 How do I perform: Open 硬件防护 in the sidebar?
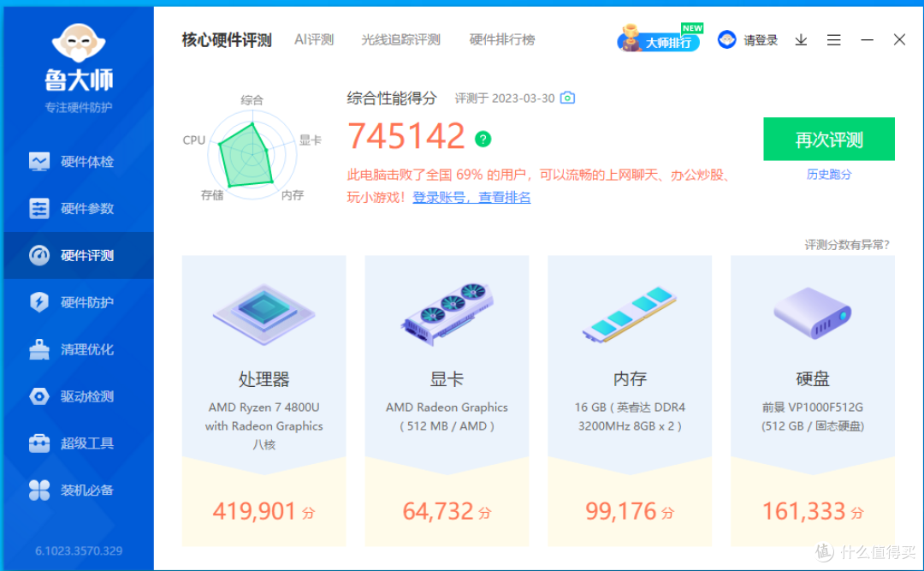79,302
